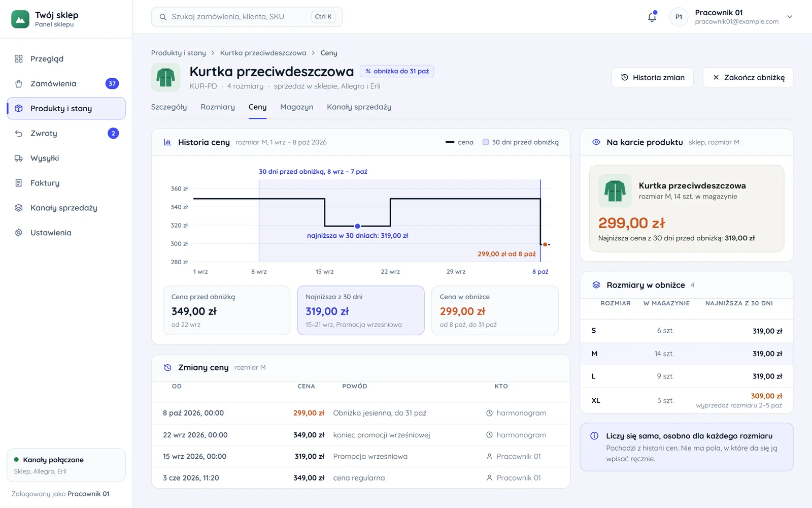
Task: Click the Historia ceny chart icon
Action: [x=167, y=142]
